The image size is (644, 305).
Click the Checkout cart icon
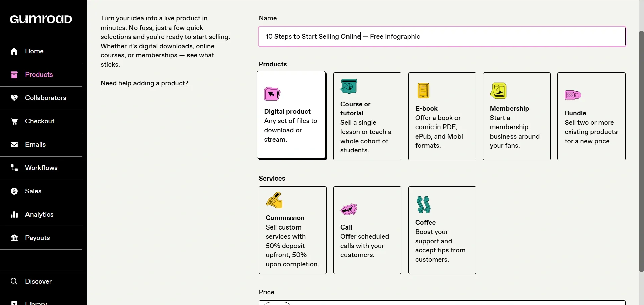[x=14, y=121]
